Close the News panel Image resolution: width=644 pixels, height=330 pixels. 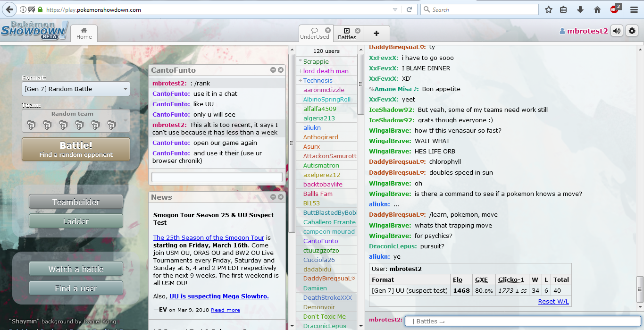click(x=281, y=197)
